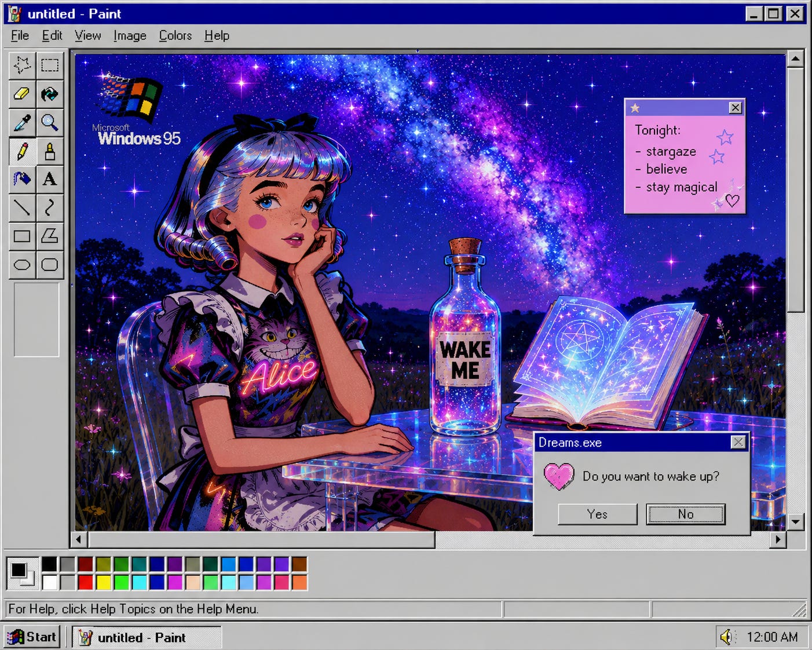Select the orange palette swatch
Viewport: 812px width, 650px height.
299,582
